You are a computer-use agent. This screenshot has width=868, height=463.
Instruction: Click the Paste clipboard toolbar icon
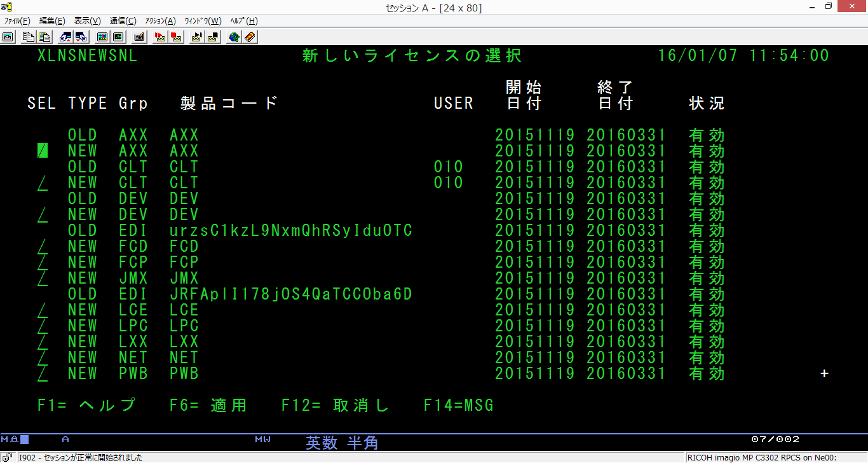click(x=44, y=37)
